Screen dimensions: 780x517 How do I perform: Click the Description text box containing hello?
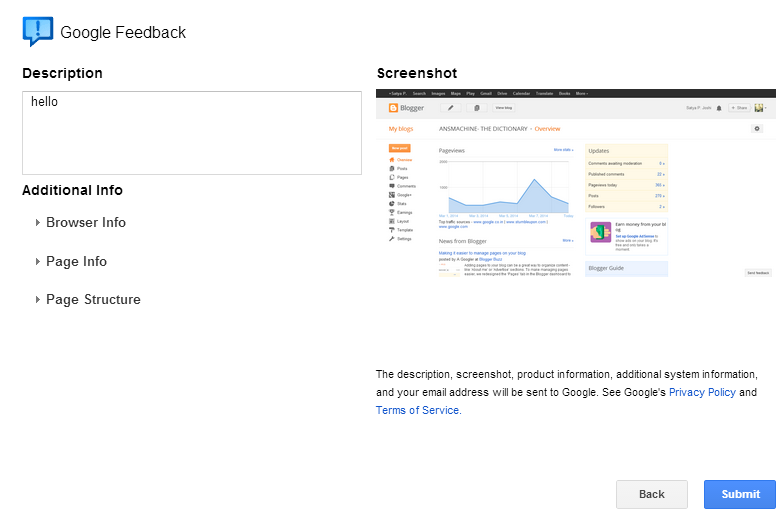pos(191,133)
